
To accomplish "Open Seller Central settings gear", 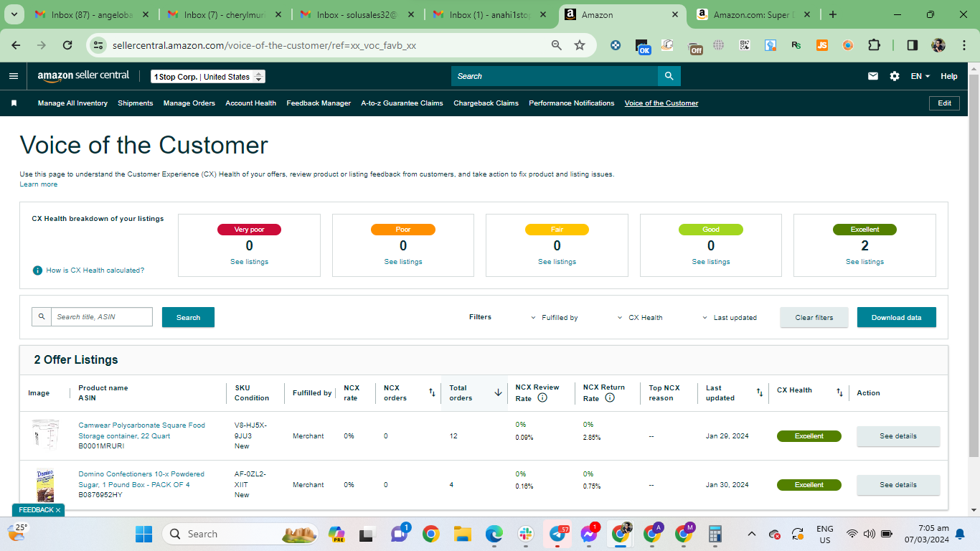I will (895, 76).
